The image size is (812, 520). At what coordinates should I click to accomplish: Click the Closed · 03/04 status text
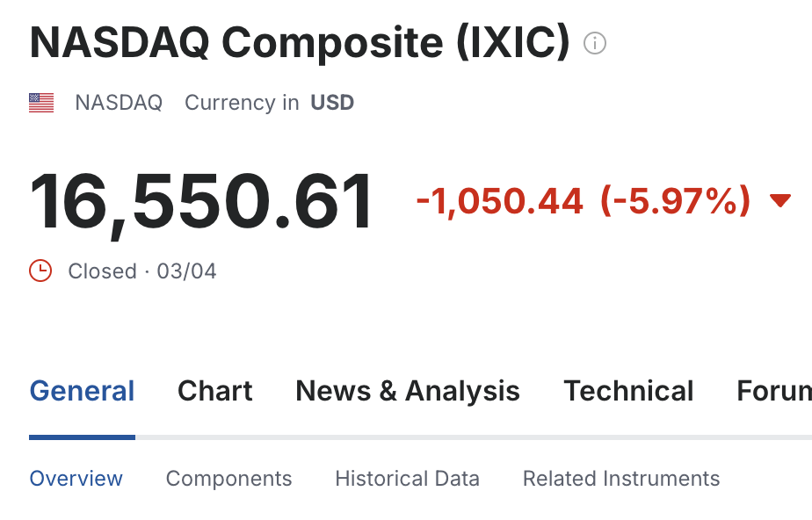point(141,271)
